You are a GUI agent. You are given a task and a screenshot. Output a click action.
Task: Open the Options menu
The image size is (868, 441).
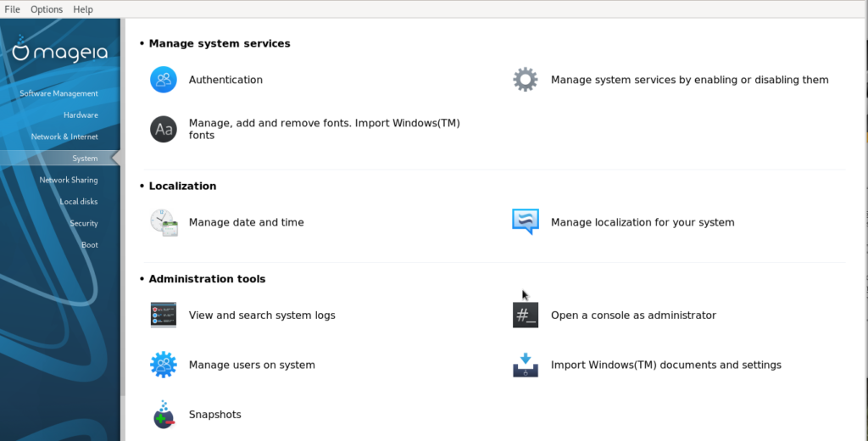(x=47, y=9)
